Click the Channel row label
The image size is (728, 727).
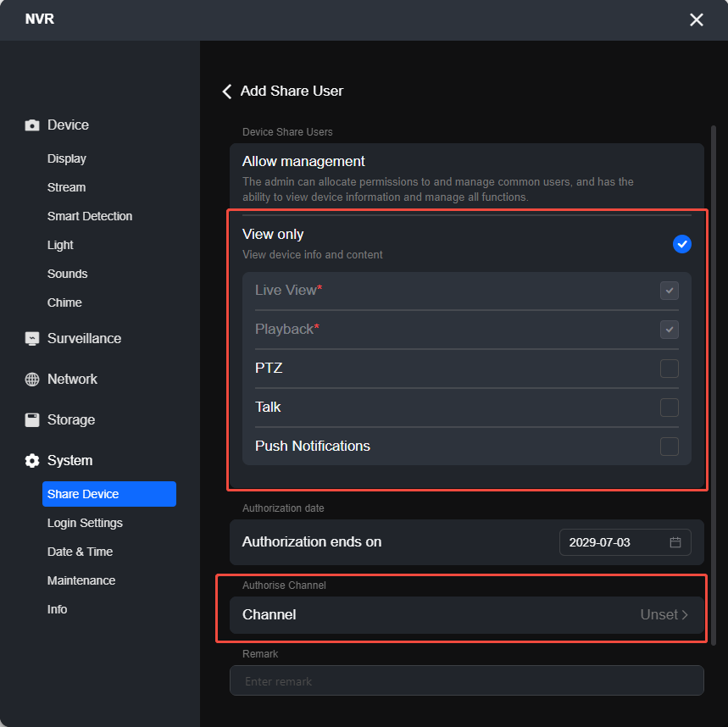269,614
